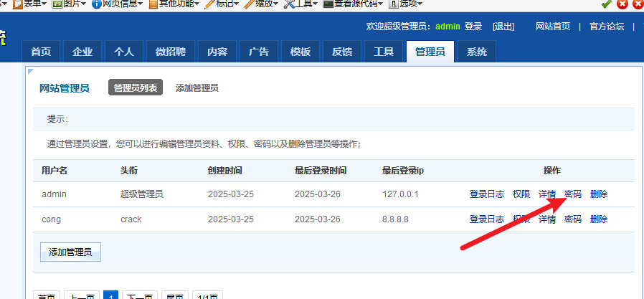Click the green checkmark icon at top right
Viewport: 644px width, 299px height.
coord(607,4)
